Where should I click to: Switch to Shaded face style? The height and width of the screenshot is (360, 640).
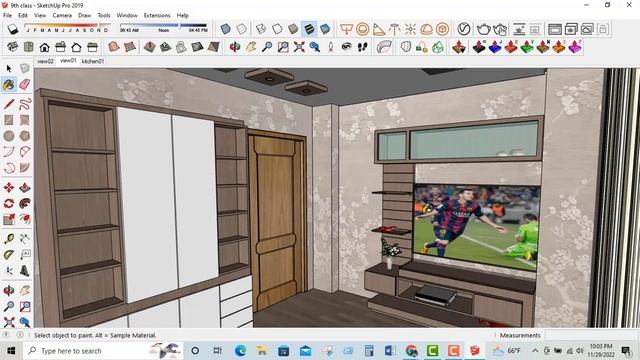293,29
